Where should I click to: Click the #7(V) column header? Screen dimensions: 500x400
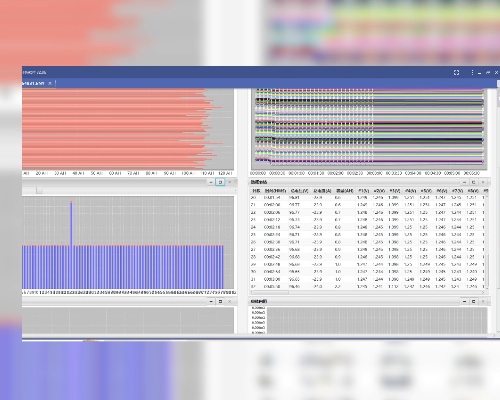[457, 191]
